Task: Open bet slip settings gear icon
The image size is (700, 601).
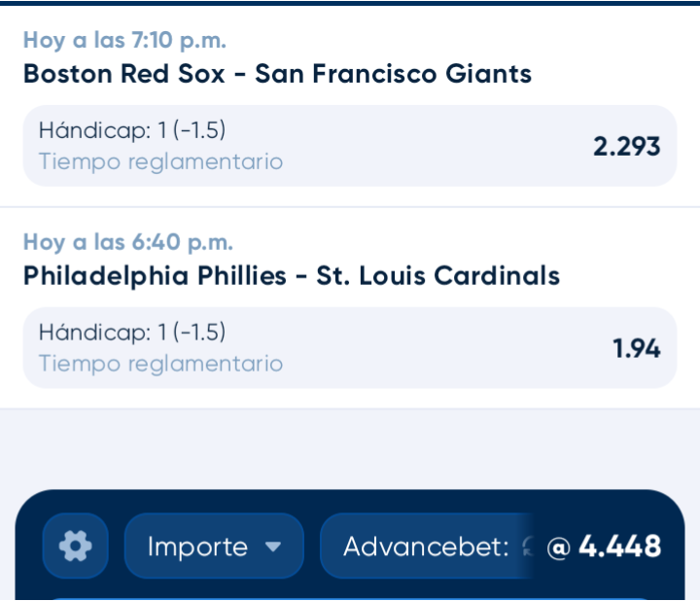Action: pyautogui.click(x=76, y=546)
